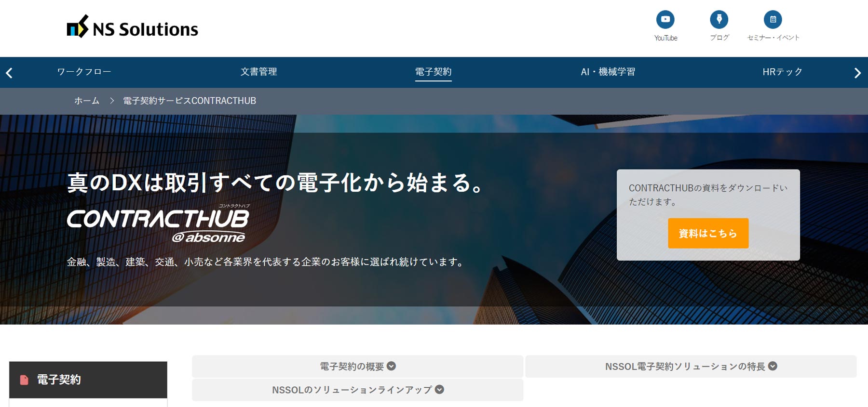Select the ワークフロー menu item
The image size is (868, 407).
pyautogui.click(x=84, y=72)
